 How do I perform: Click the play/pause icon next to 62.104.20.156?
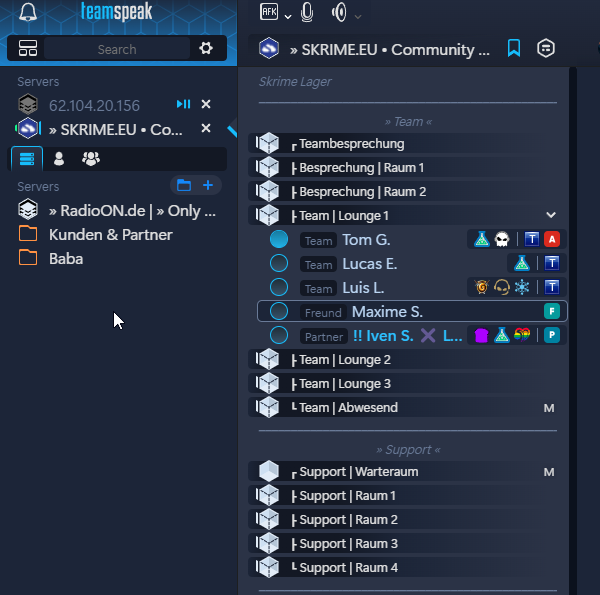pos(183,104)
